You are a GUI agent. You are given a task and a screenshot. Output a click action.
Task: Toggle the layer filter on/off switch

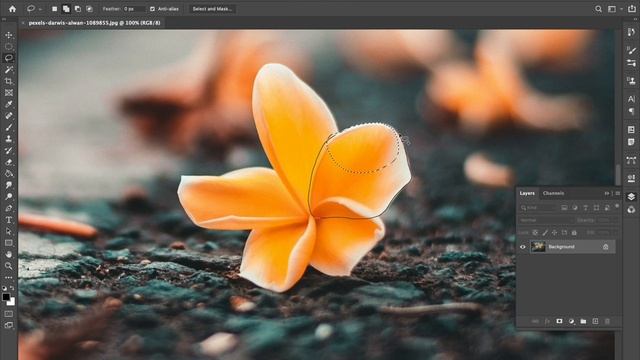pos(617,206)
